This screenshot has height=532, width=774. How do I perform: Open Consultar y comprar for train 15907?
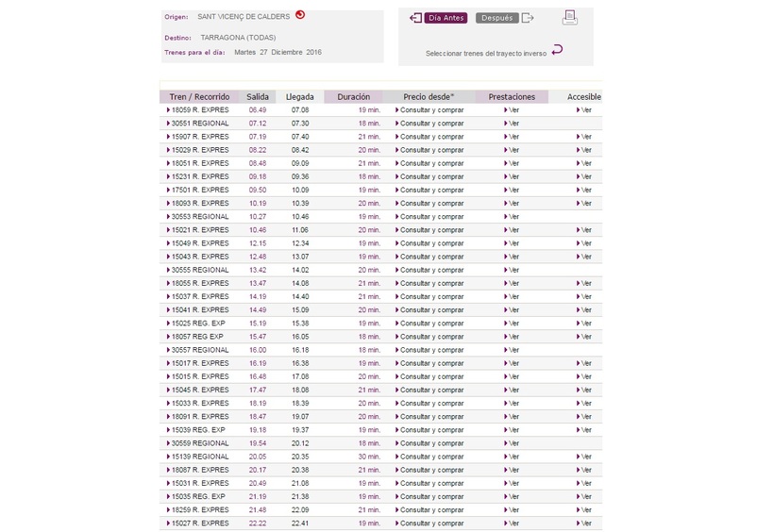point(430,137)
